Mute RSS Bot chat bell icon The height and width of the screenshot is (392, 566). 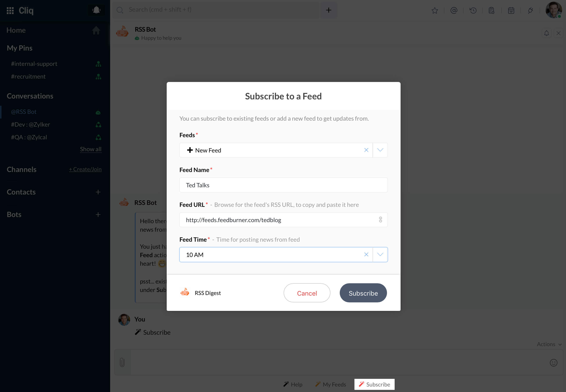tap(546, 33)
